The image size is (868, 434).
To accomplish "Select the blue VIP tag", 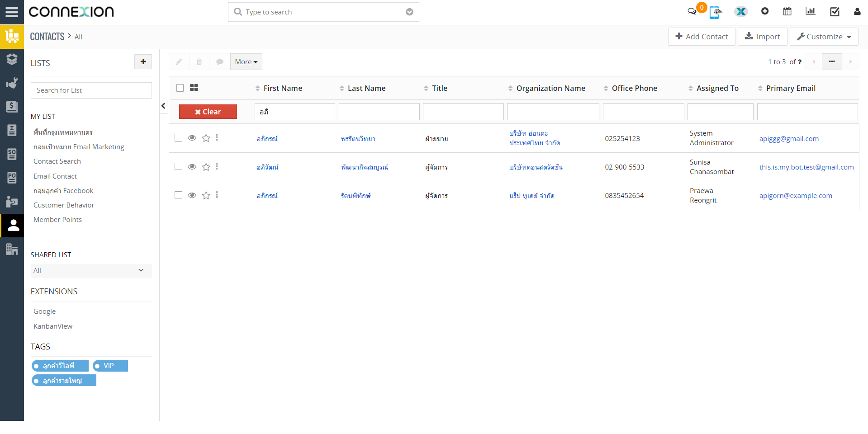I will point(110,366).
